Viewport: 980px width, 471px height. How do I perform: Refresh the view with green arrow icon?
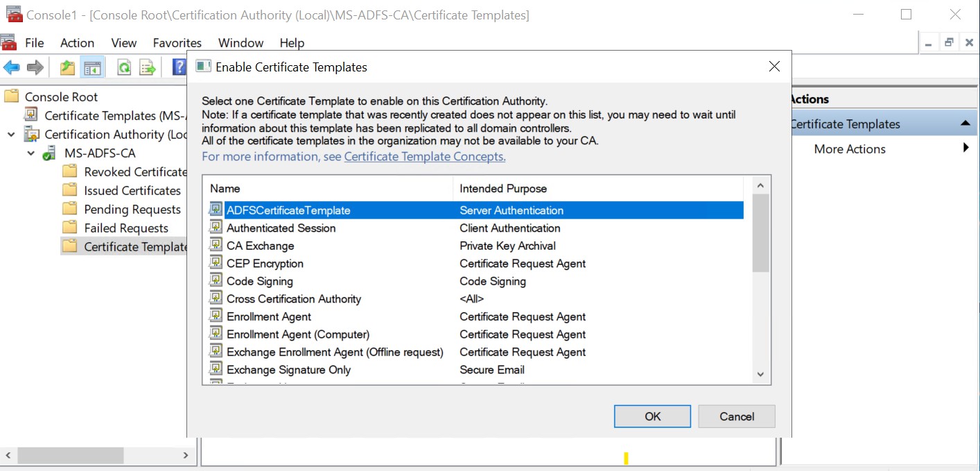(x=124, y=67)
